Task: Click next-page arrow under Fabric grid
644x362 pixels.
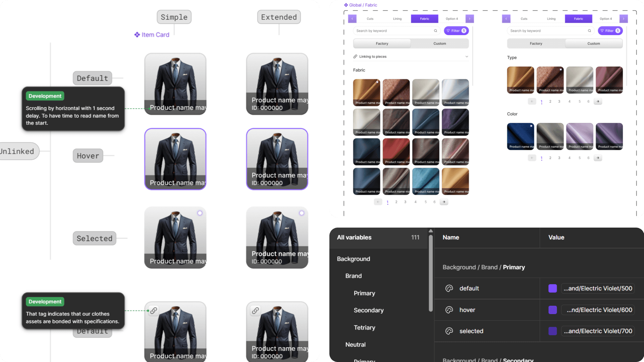Action: pyautogui.click(x=444, y=202)
